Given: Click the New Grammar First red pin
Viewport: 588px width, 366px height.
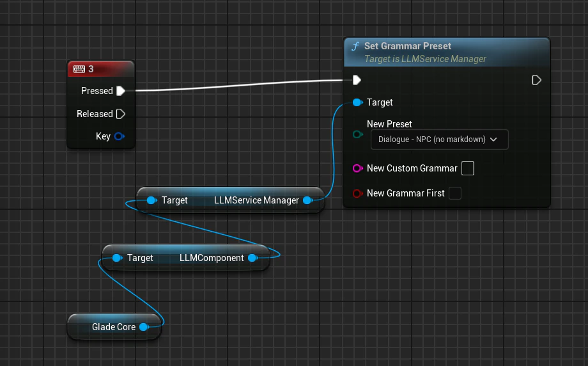Looking at the screenshot, I should (x=358, y=193).
